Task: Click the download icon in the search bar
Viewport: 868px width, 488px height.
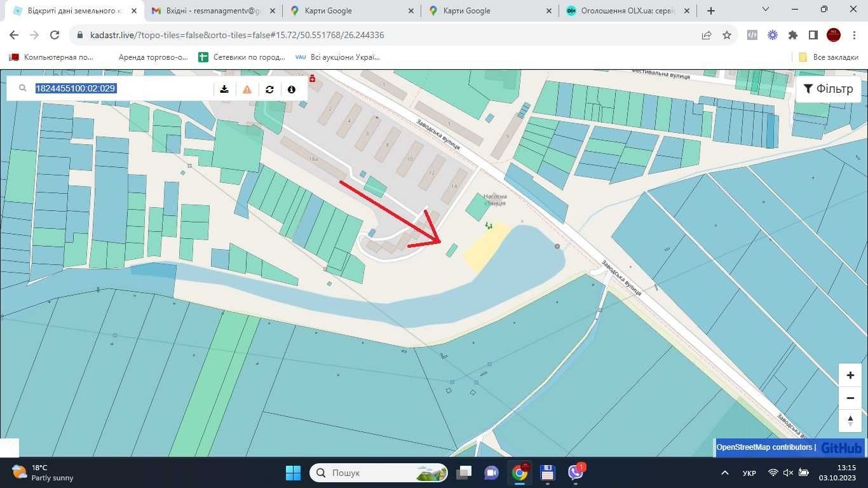Action: point(224,89)
